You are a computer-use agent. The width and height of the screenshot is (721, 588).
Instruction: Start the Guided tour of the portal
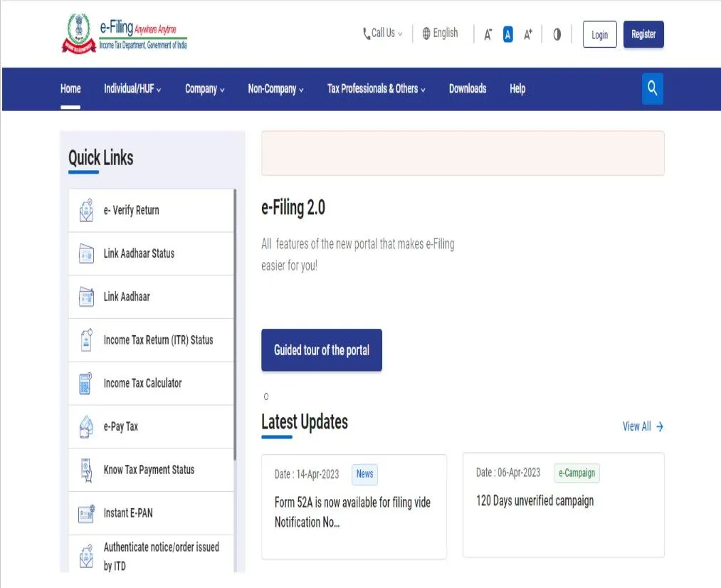tap(322, 350)
